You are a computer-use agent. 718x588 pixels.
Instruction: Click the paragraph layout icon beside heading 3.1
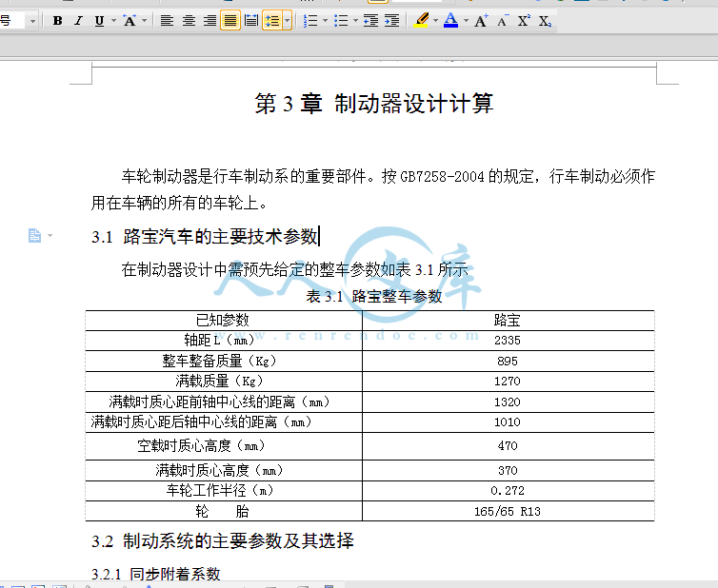[x=34, y=236]
